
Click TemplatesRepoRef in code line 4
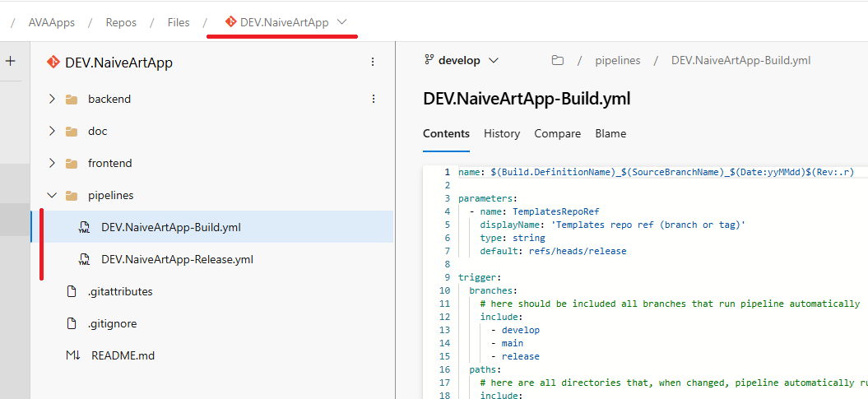tap(556, 211)
